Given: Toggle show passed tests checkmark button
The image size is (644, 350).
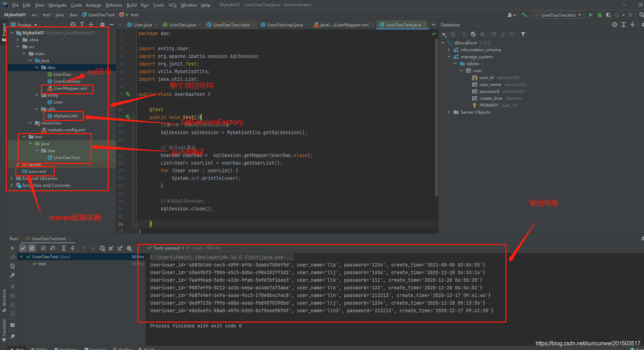Looking at the screenshot, I should 23,248.
